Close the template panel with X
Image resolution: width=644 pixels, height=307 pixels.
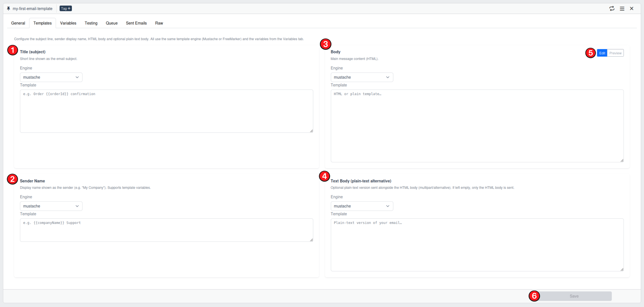point(631,8)
